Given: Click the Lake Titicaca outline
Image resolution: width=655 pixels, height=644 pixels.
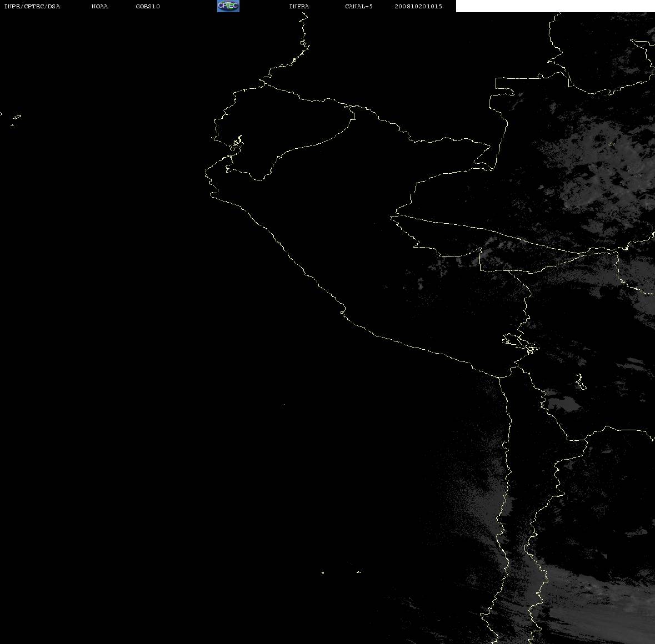Looking at the screenshot, I should pos(521,343).
